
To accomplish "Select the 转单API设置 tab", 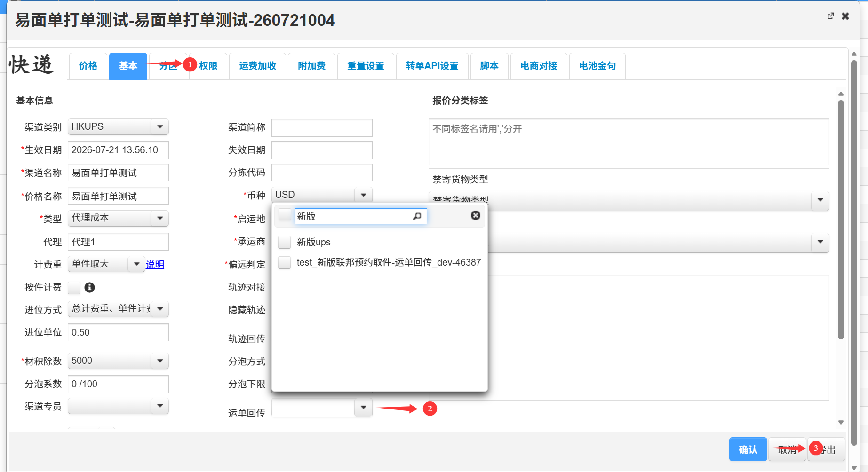I will click(432, 66).
